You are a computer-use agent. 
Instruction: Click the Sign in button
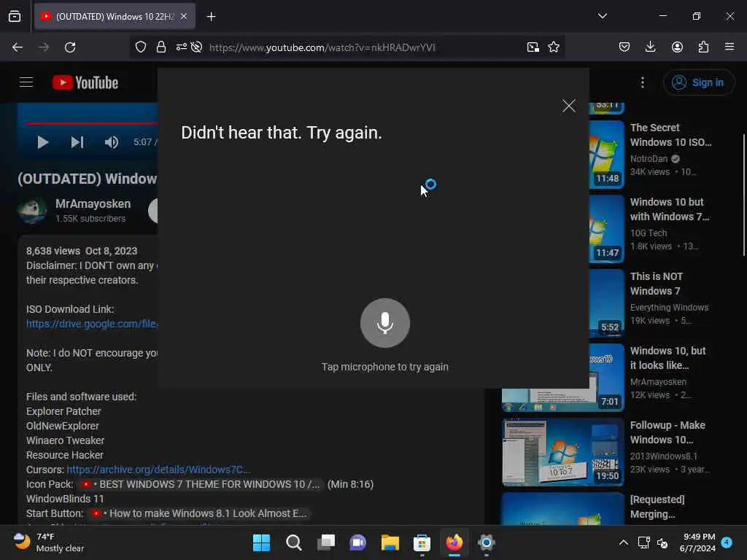[698, 82]
